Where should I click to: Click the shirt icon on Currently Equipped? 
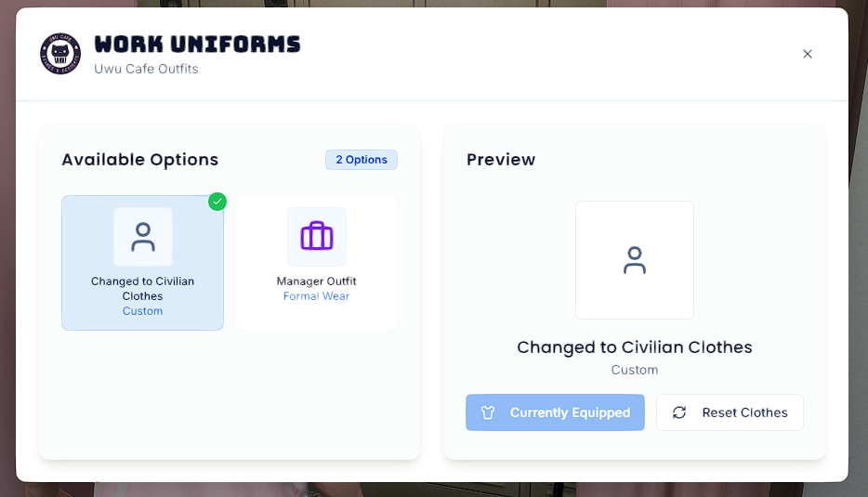point(488,412)
